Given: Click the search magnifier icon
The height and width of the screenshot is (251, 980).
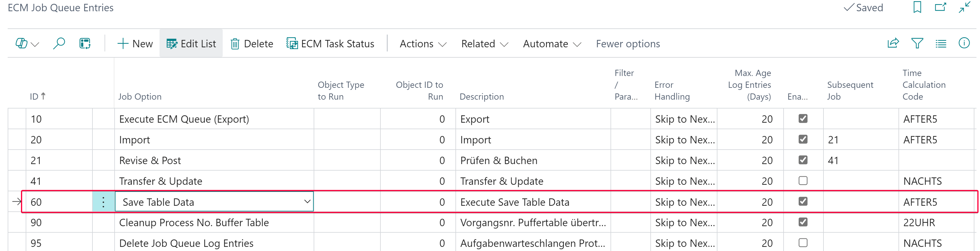Looking at the screenshot, I should pyautogui.click(x=59, y=44).
